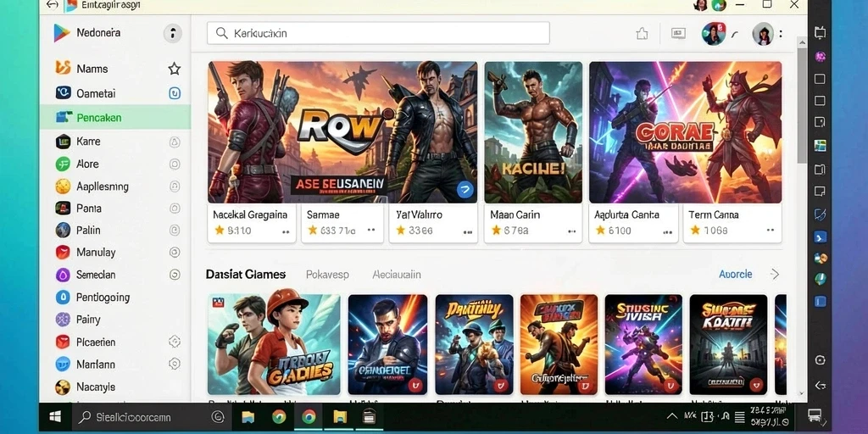Switch to the Pokavesp tab
868x434 pixels.
click(328, 275)
